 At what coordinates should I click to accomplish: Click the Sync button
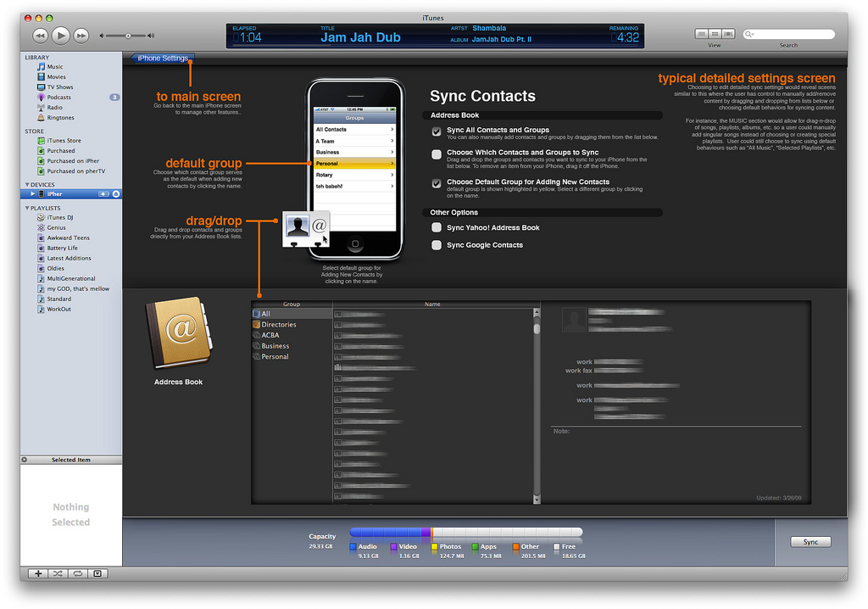click(x=810, y=542)
